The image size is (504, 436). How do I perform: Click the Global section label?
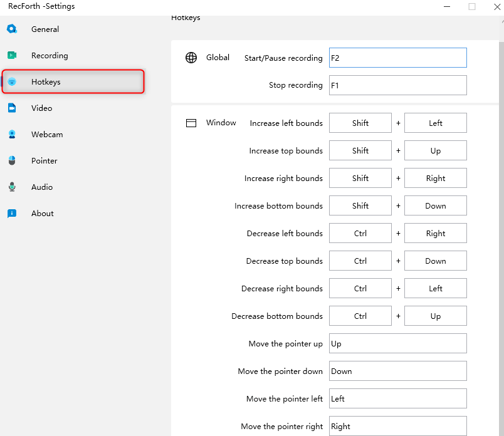218,58
